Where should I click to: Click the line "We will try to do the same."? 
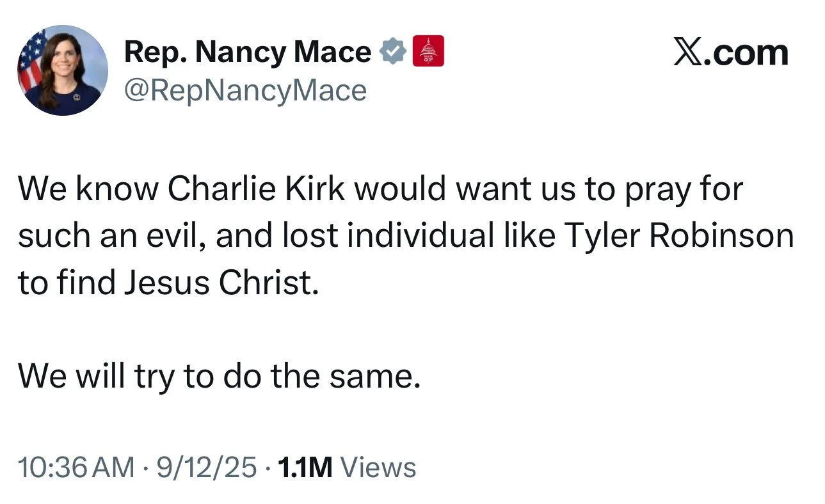(219, 376)
